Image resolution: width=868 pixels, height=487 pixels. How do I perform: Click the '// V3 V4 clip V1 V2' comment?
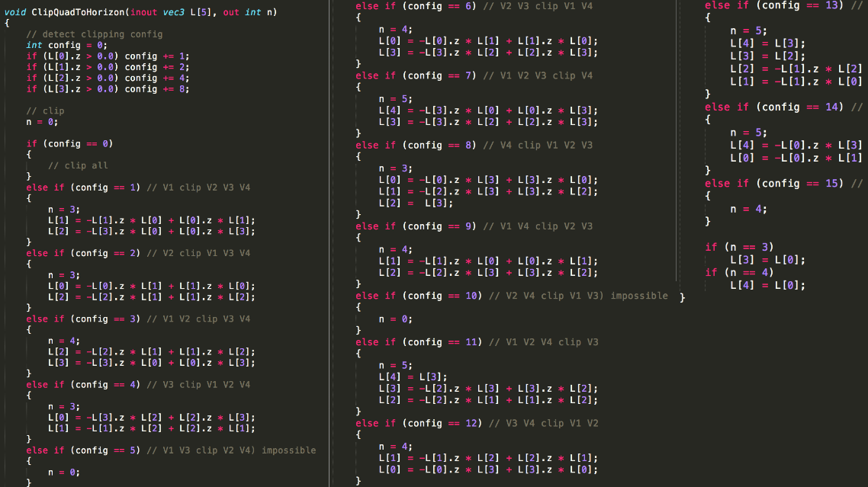click(543, 423)
